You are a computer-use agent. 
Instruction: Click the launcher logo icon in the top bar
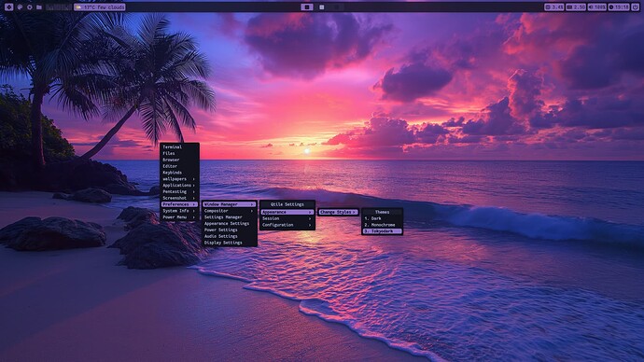point(8,7)
